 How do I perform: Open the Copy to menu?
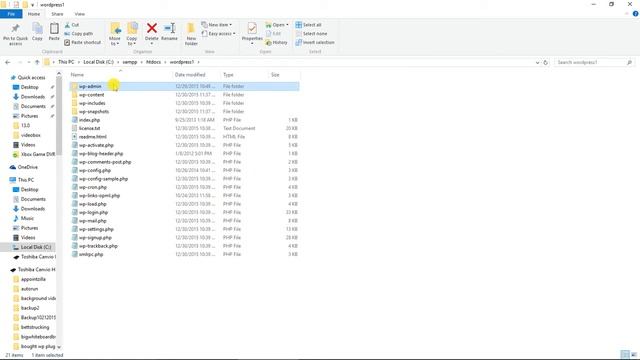132,34
